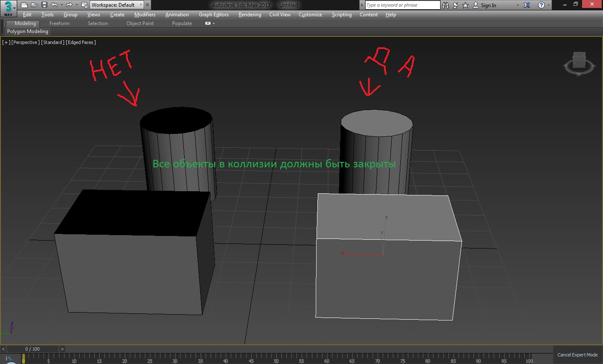Click the Redo arrow icon
The height and width of the screenshot is (364, 603).
pos(69,5)
